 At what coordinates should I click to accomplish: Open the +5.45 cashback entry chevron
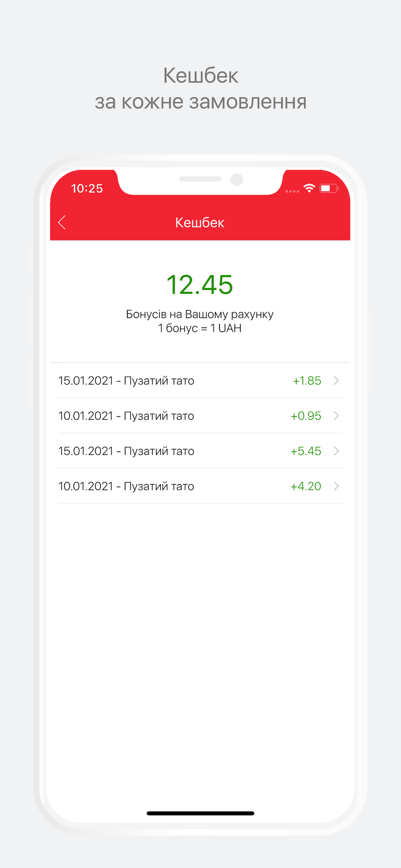click(x=336, y=451)
